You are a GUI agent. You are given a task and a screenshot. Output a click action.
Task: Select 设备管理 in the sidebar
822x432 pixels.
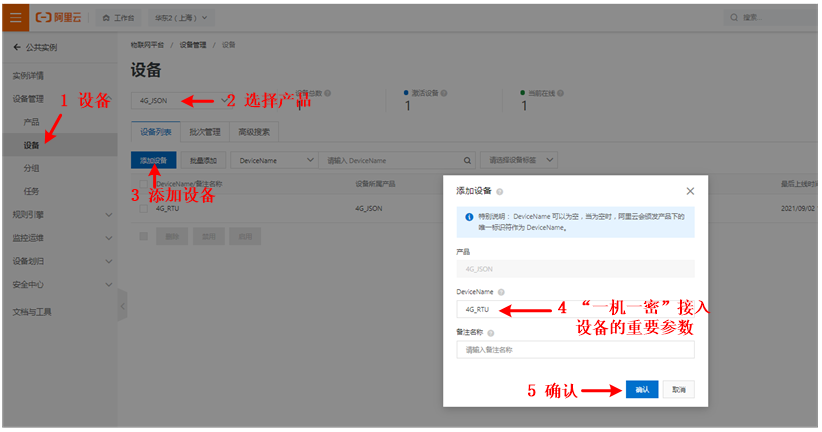[28, 99]
